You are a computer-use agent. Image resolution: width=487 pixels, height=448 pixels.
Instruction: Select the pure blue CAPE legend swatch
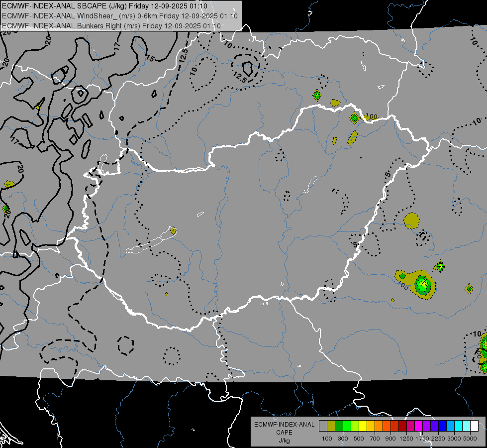point(443,426)
